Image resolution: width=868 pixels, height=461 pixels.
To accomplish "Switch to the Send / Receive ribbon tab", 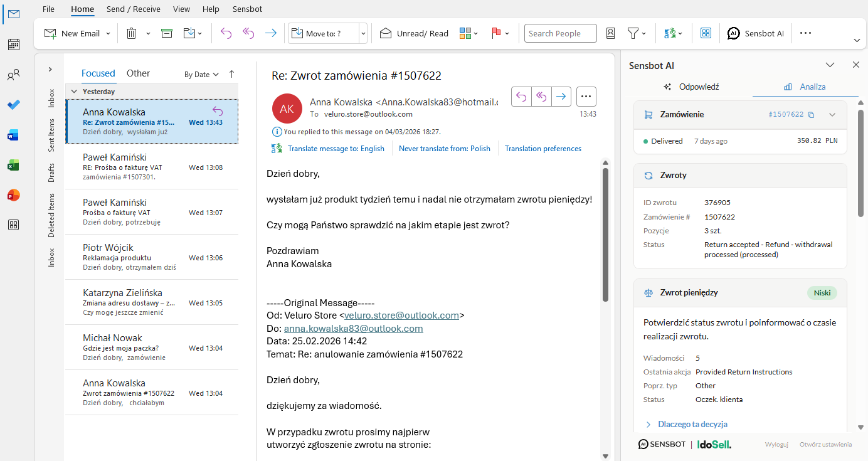I will point(134,9).
